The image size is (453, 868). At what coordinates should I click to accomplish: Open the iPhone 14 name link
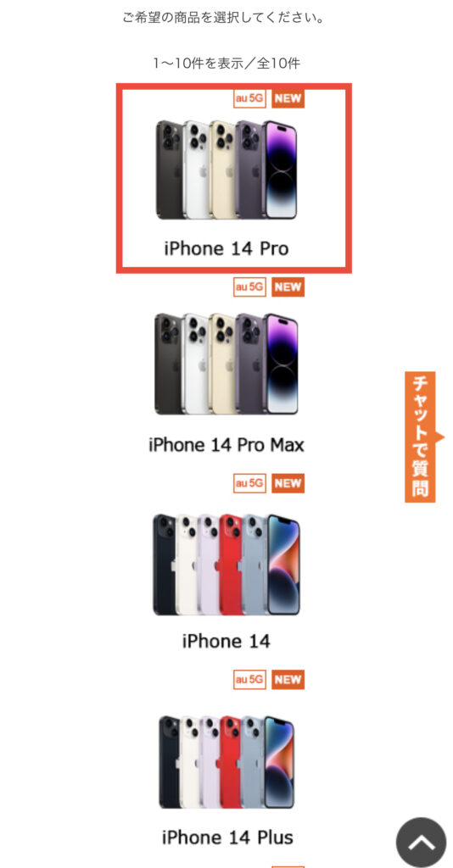tap(226, 641)
